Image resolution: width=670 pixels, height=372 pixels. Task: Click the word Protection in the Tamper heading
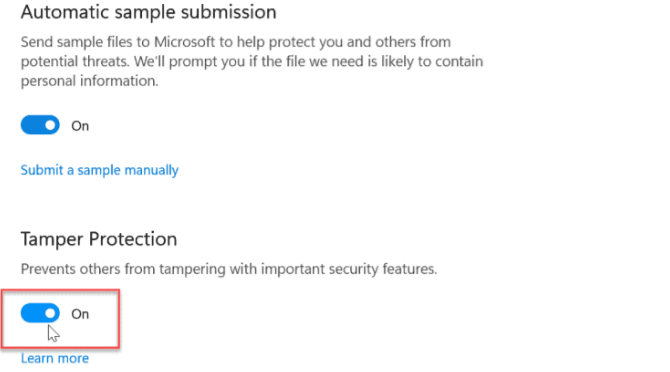132,239
